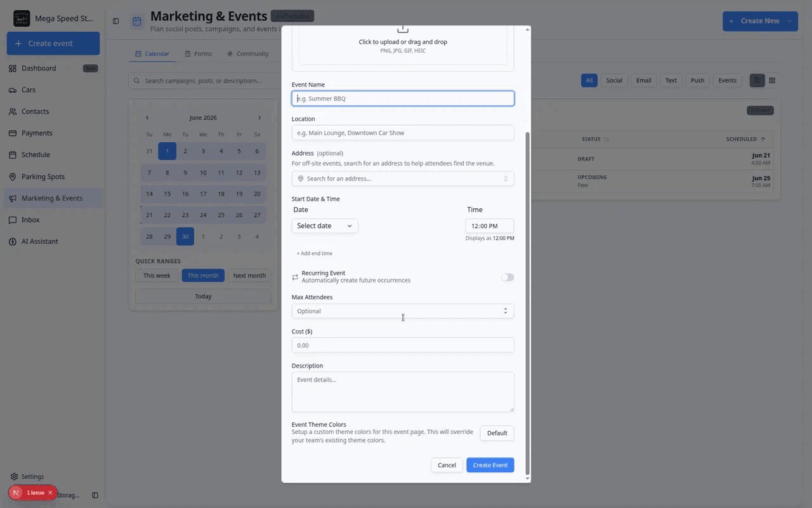This screenshot has height=508, width=812.
Task: Switch to the Forms tab
Action: (199, 54)
